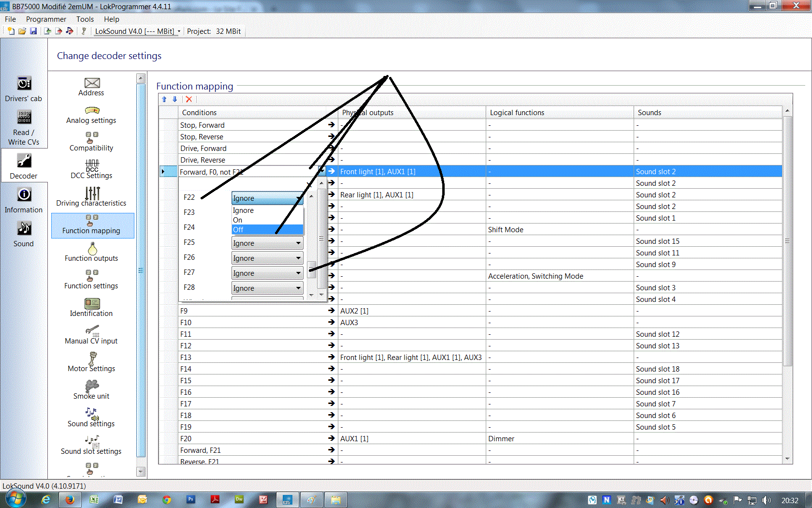Go to Function outputs settings
Viewport: 812px width, 508px height.
[x=91, y=252]
